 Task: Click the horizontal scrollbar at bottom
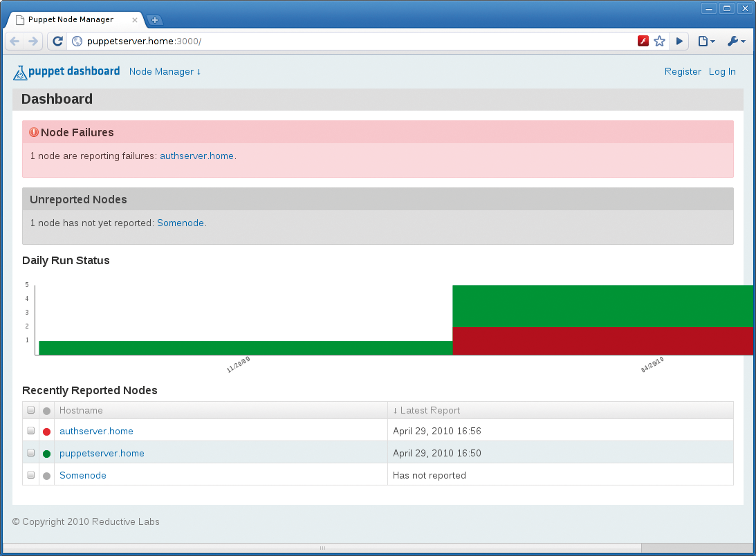[322, 548]
